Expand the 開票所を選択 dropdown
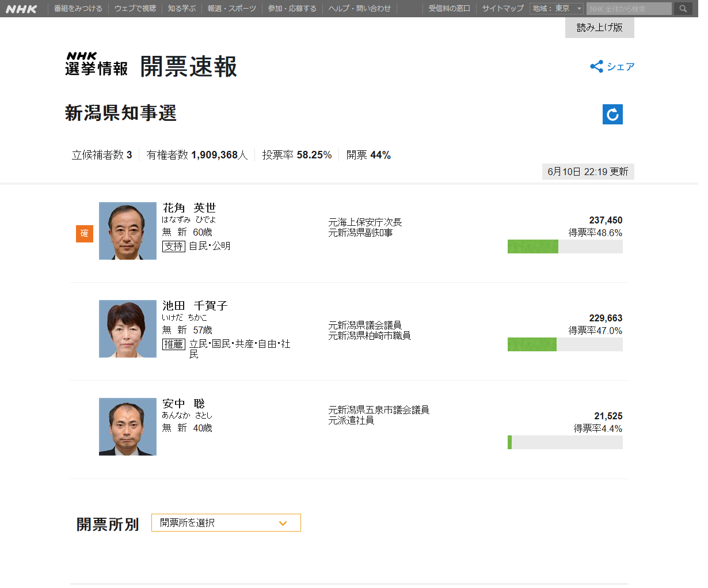 pos(226,522)
